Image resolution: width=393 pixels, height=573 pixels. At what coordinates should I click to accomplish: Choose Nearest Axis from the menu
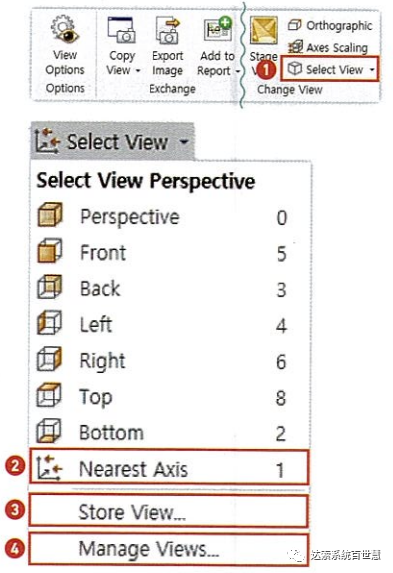(169, 468)
